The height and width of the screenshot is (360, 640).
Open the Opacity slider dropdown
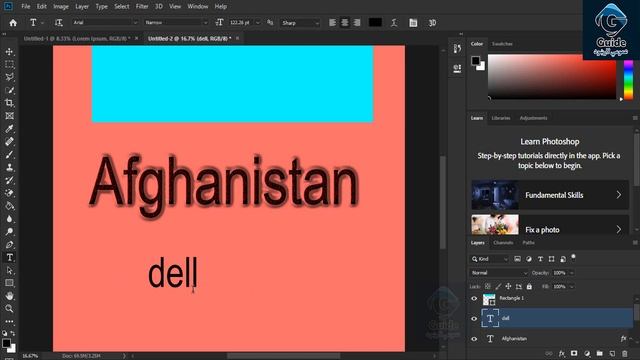572,273
